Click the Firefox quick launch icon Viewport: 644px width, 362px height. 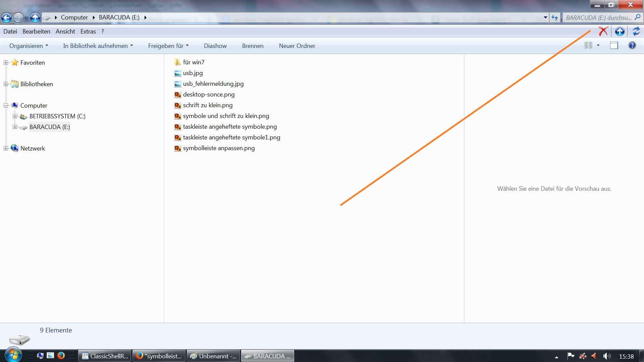coord(61,356)
